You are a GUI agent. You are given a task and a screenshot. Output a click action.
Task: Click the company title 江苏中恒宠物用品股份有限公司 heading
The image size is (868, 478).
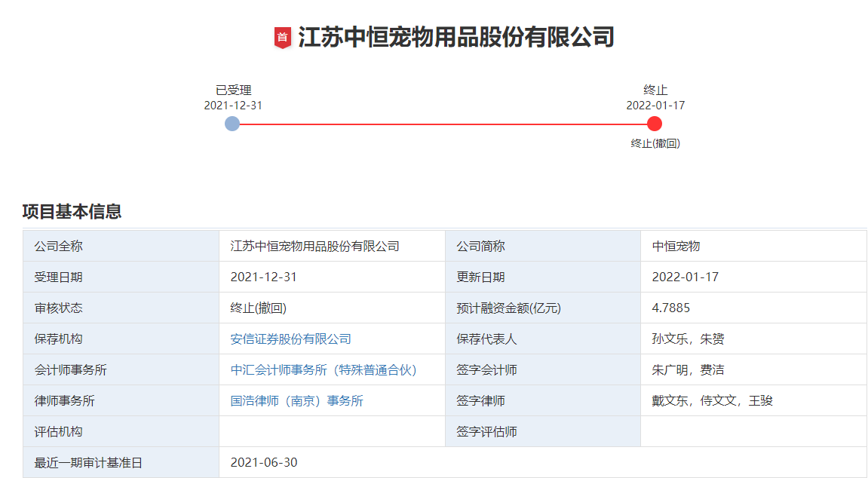coord(456,38)
